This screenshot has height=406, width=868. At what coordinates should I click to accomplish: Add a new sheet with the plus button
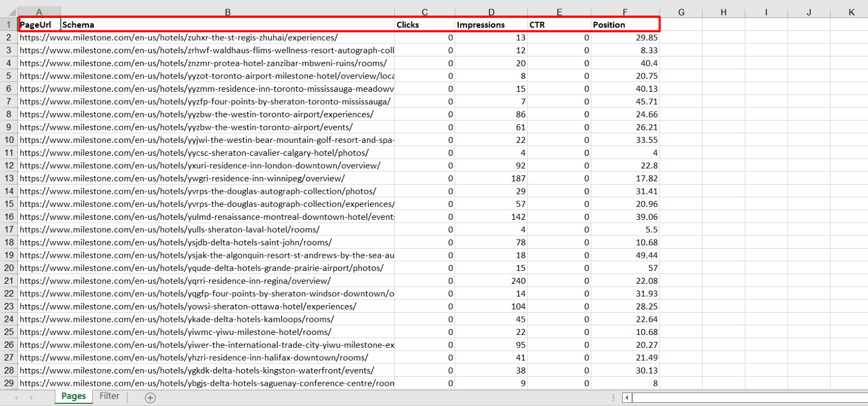point(150,398)
